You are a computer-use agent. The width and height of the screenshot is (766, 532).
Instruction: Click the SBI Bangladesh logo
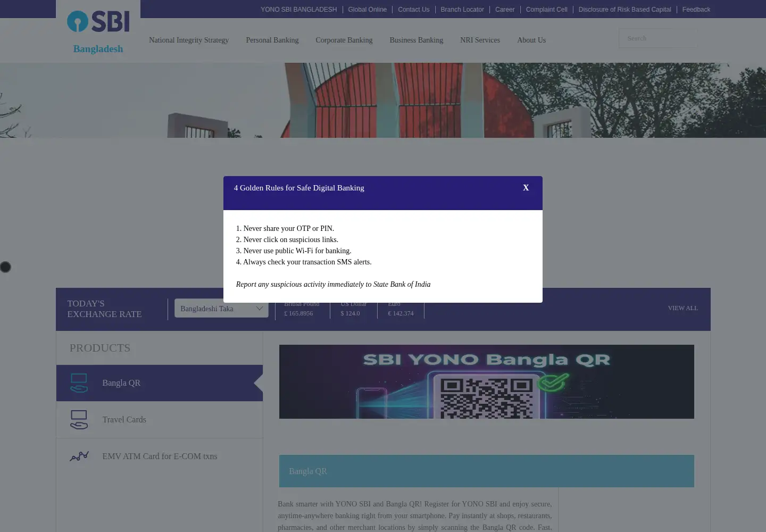tap(98, 32)
